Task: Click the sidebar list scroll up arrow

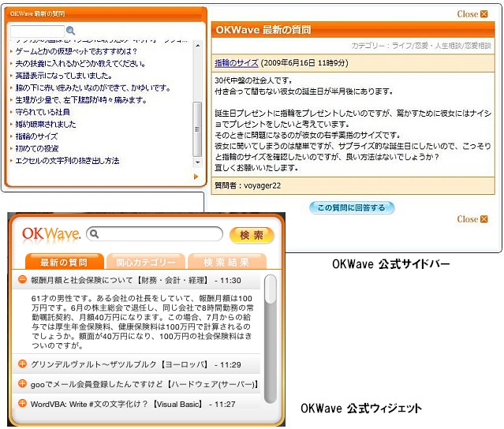Action: click(x=197, y=46)
